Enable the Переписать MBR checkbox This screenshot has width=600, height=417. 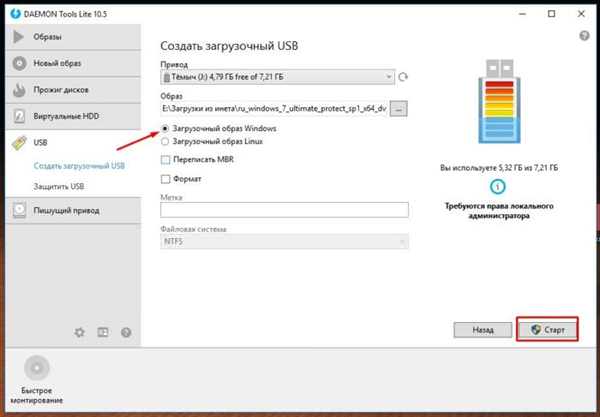point(165,160)
